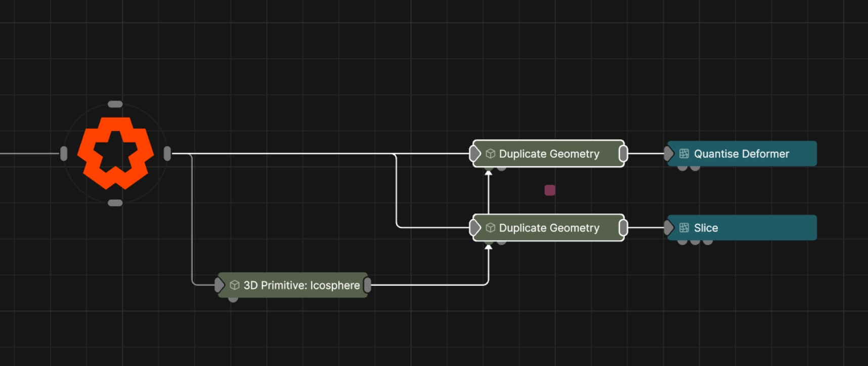Click the root node's top connector
Viewport: 868px width, 366px height.
coord(115,104)
